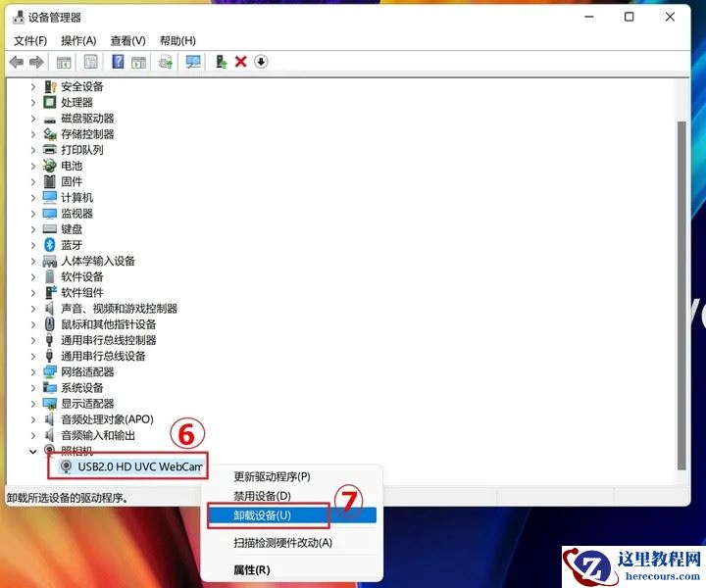This screenshot has height=588, width=706.
Task: Click the red X uninstall device icon
Action: coord(241,62)
